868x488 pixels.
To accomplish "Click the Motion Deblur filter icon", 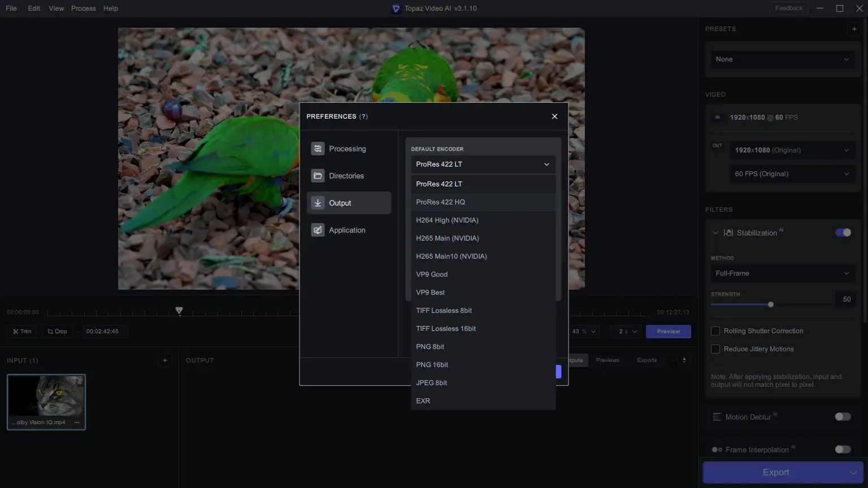I will 717,417.
